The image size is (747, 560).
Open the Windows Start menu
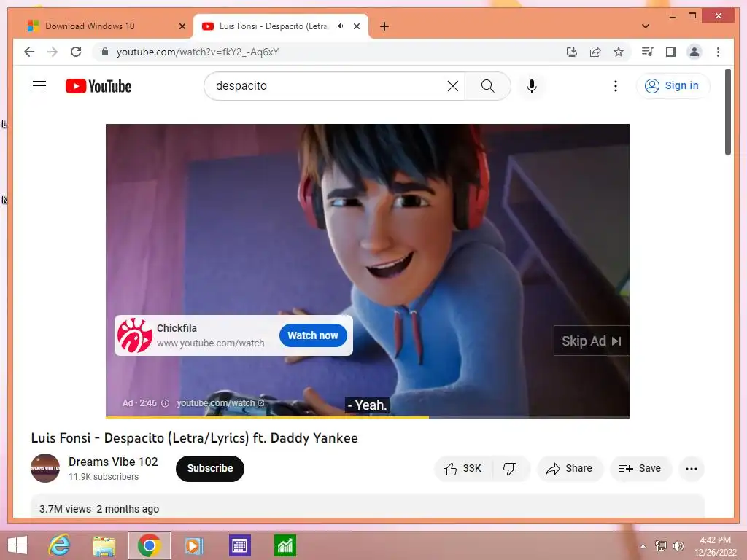[18, 545]
